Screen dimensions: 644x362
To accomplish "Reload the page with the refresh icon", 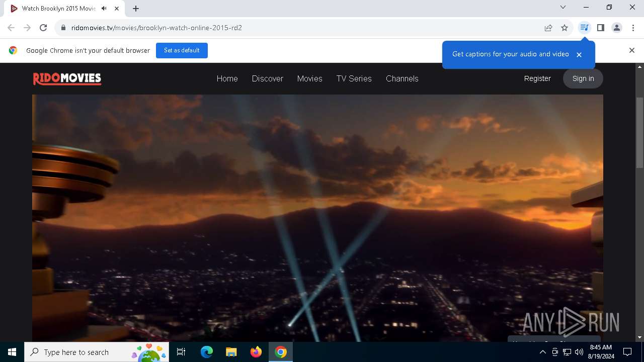I will pos(43,28).
